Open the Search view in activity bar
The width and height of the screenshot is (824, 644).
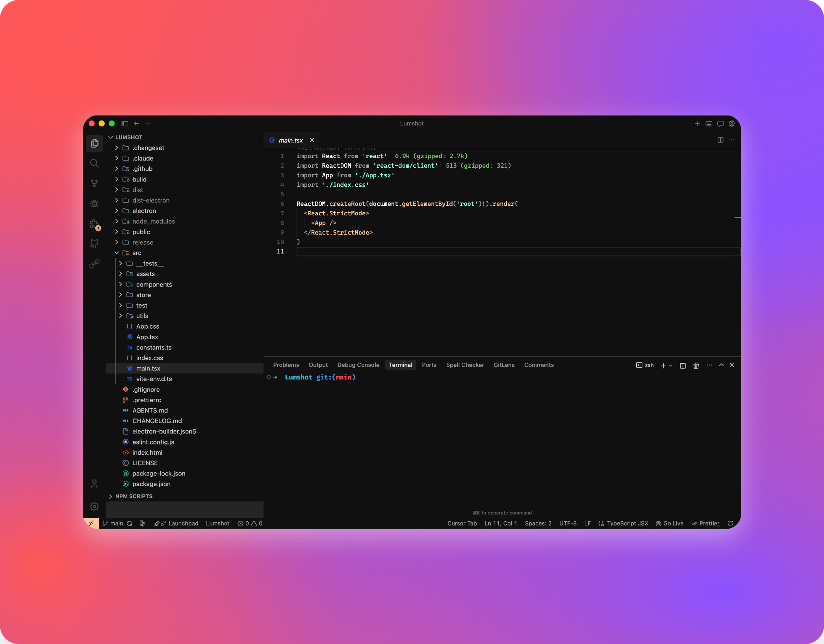coord(94,163)
